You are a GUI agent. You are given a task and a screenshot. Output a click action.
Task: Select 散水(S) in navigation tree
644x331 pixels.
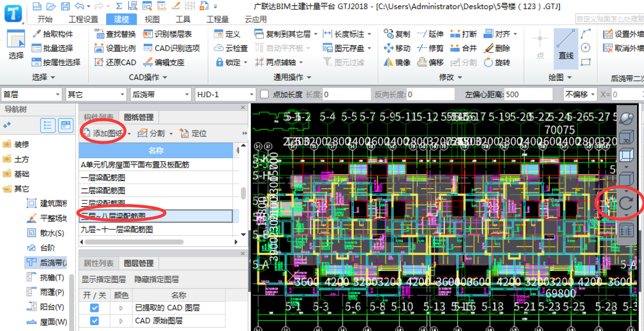click(45, 233)
